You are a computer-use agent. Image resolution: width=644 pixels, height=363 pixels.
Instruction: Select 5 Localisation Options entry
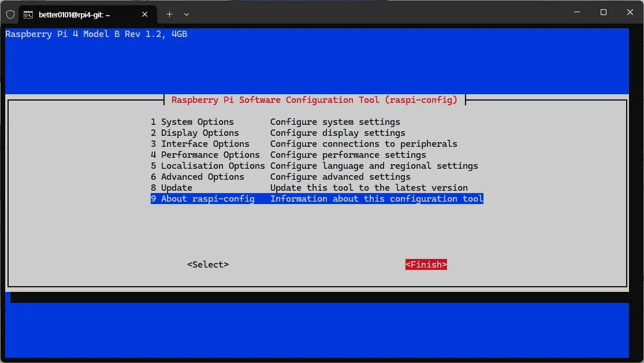tap(317, 166)
